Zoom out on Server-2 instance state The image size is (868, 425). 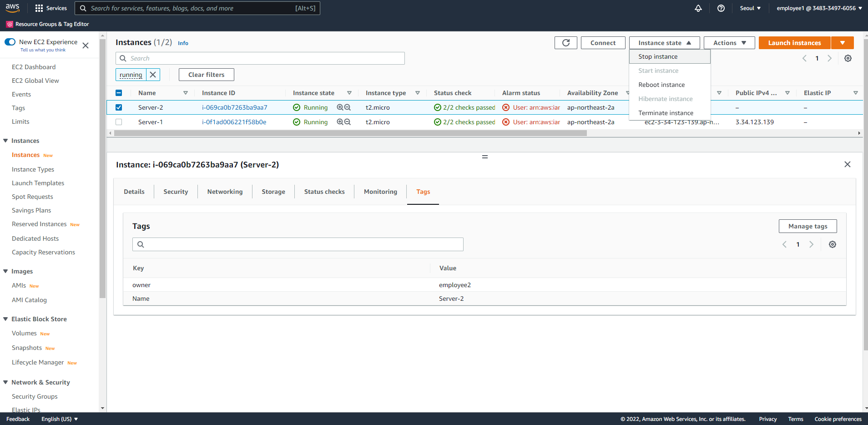coord(348,107)
